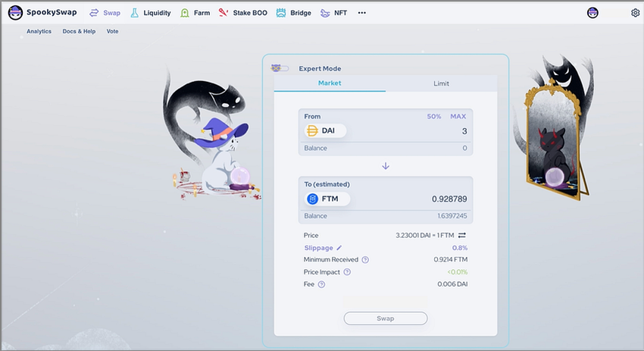Open Vote link
Screen dimensions: 644x351
pos(113,31)
